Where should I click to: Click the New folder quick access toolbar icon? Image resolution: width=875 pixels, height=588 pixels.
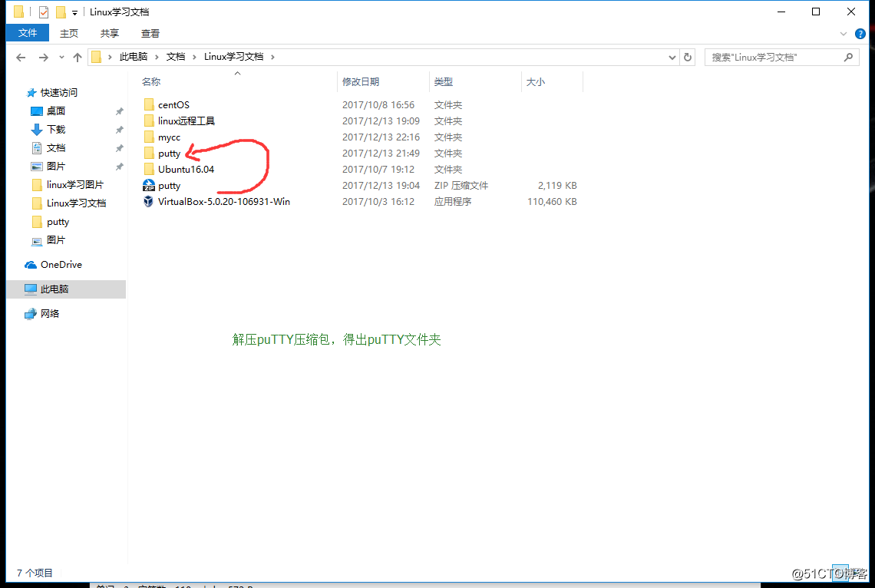click(61, 12)
